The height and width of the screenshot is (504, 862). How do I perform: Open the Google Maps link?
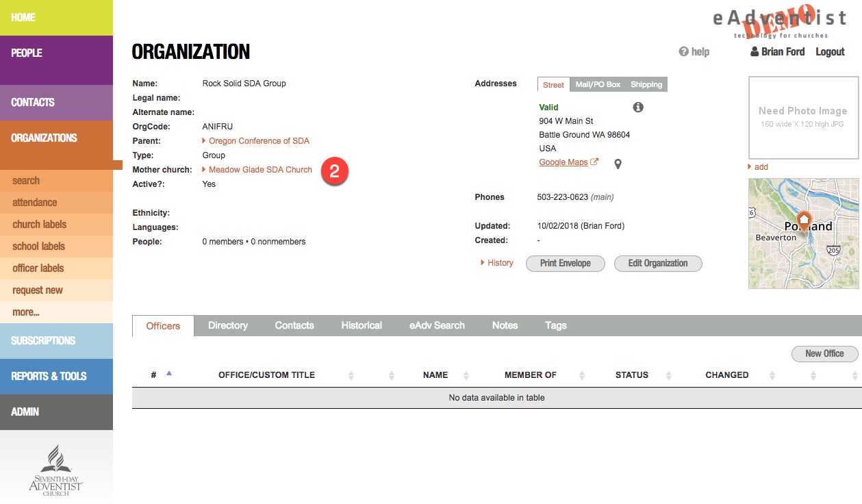point(563,162)
